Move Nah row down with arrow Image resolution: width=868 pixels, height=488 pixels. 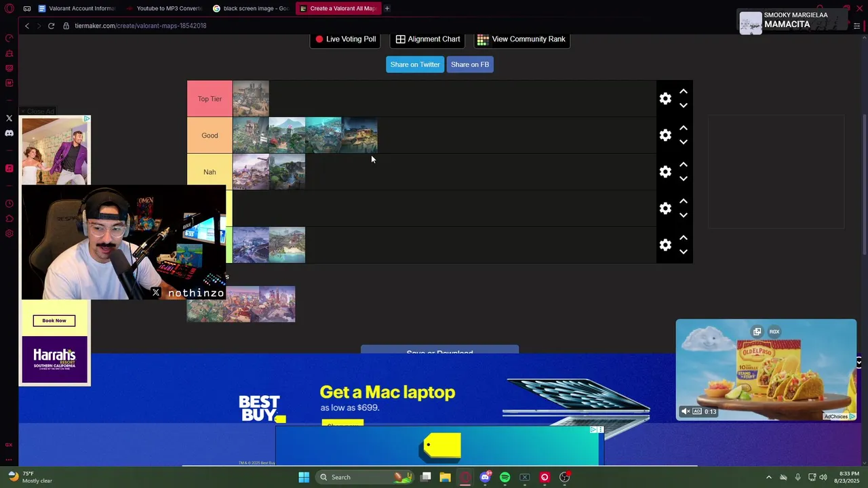click(x=684, y=179)
